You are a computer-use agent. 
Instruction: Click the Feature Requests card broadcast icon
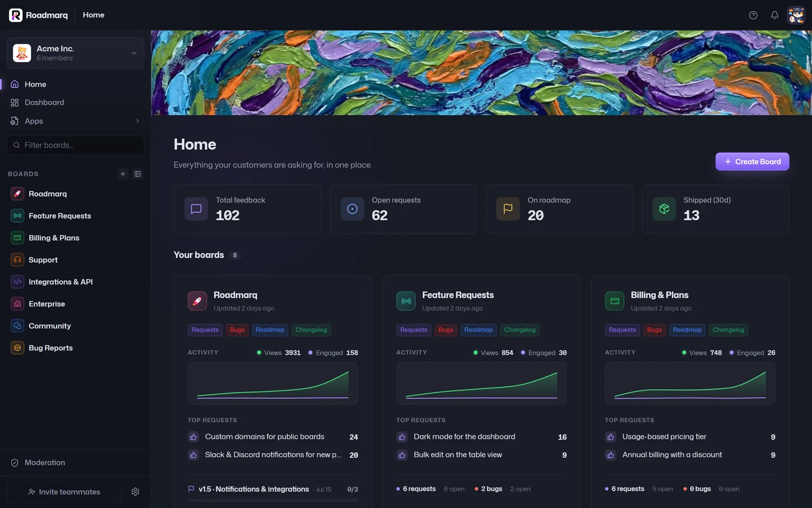click(406, 301)
